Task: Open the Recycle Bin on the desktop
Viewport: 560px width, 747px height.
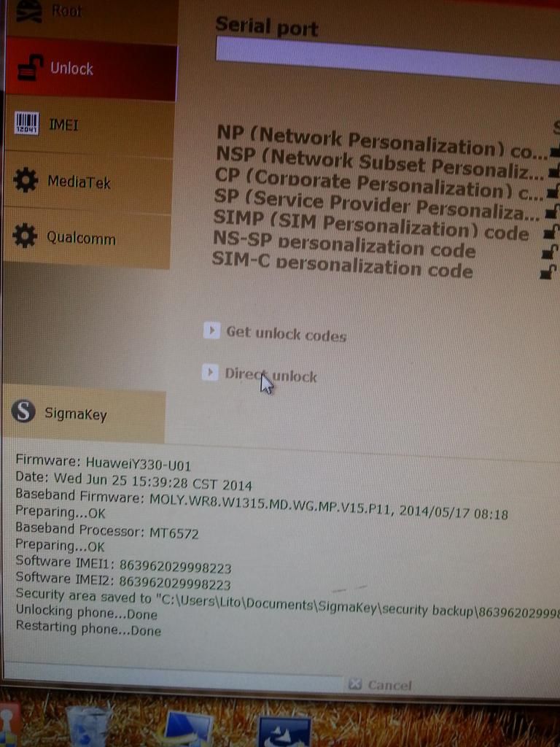Action: (88, 726)
